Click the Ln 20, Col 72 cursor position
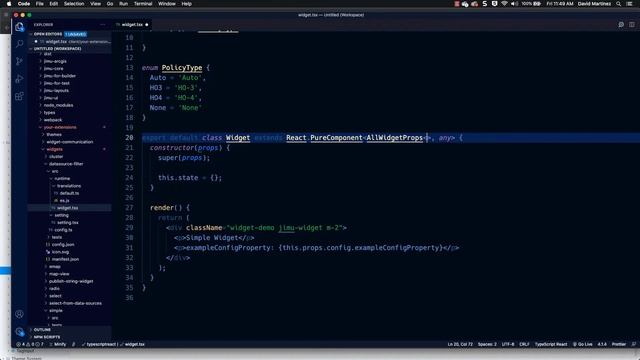 (x=460, y=344)
